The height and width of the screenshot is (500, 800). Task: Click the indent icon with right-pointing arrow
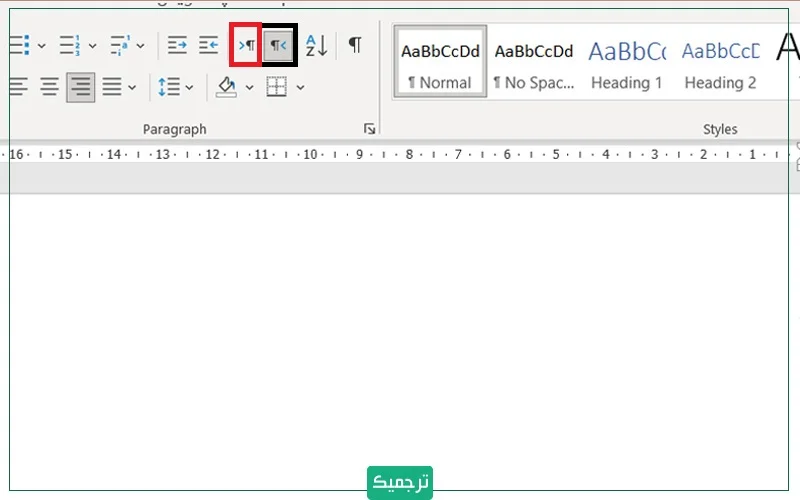click(x=177, y=45)
